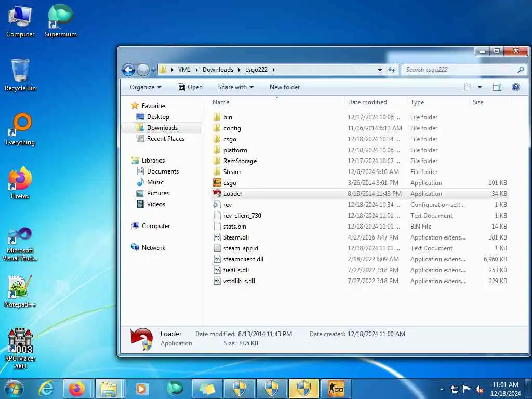Select the Notepad++ desktop shortcut
The image size is (532, 399).
click(20, 291)
